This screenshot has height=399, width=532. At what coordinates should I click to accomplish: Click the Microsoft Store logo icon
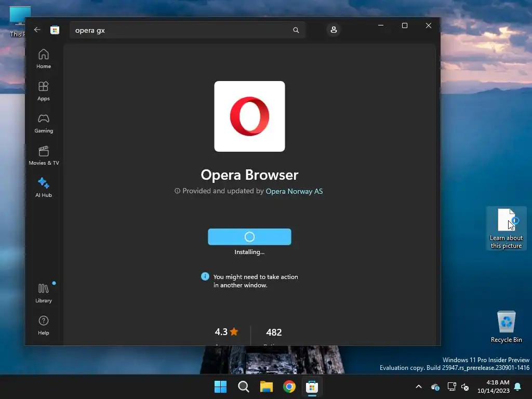55,30
